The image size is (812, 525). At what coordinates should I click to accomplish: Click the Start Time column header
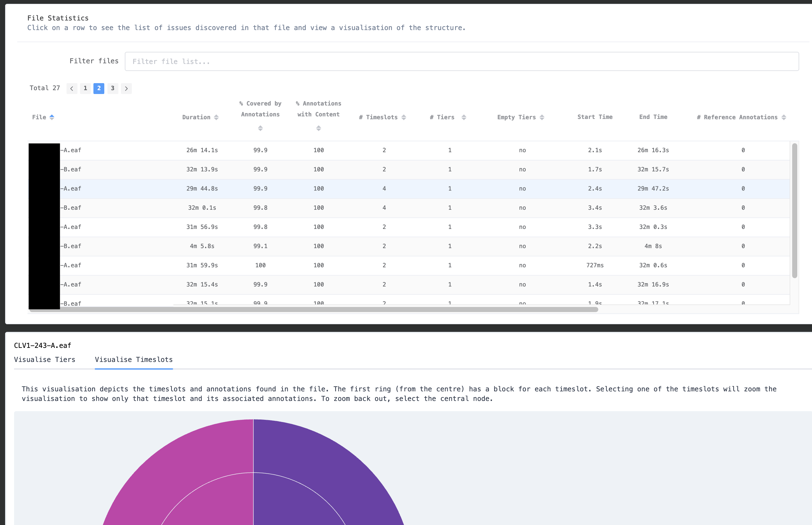point(595,117)
